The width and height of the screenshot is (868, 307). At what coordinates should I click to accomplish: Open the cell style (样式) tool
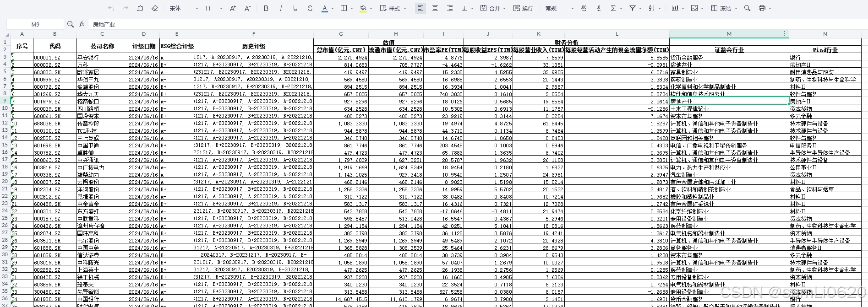point(390,8)
